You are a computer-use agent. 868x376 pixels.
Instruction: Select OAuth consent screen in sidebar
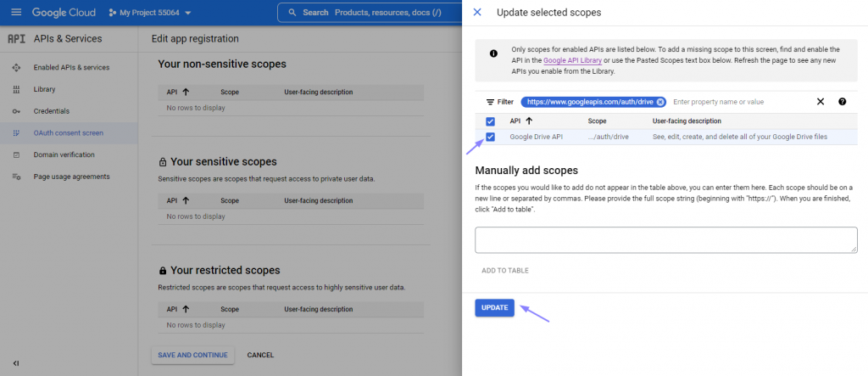[x=69, y=133]
